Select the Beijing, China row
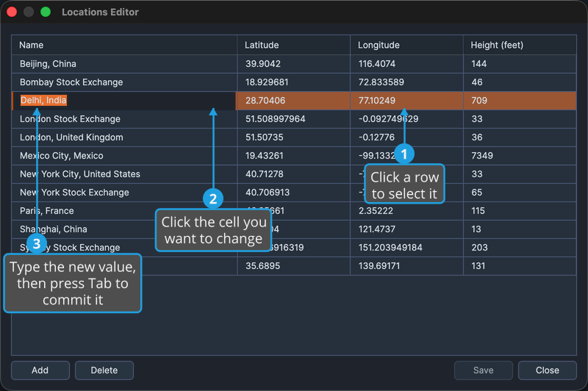Image resolution: width=588 pixels, height=391 pixels. point(294,64)
